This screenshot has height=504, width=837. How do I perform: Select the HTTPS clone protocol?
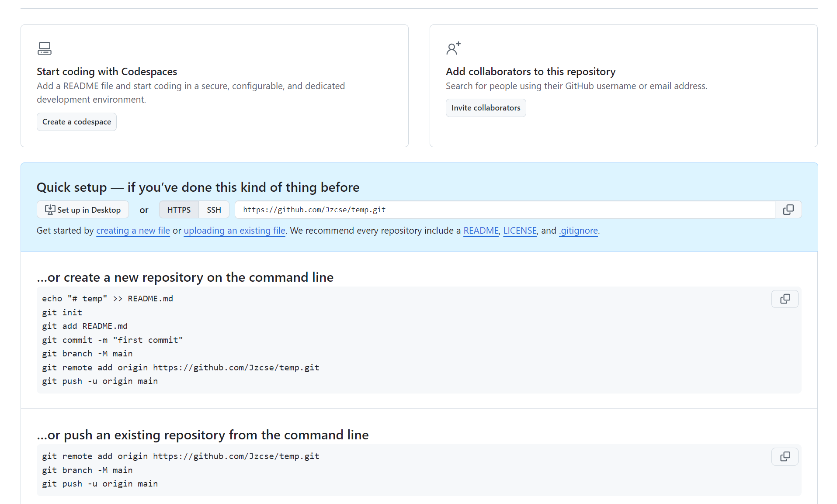[179, 210]
